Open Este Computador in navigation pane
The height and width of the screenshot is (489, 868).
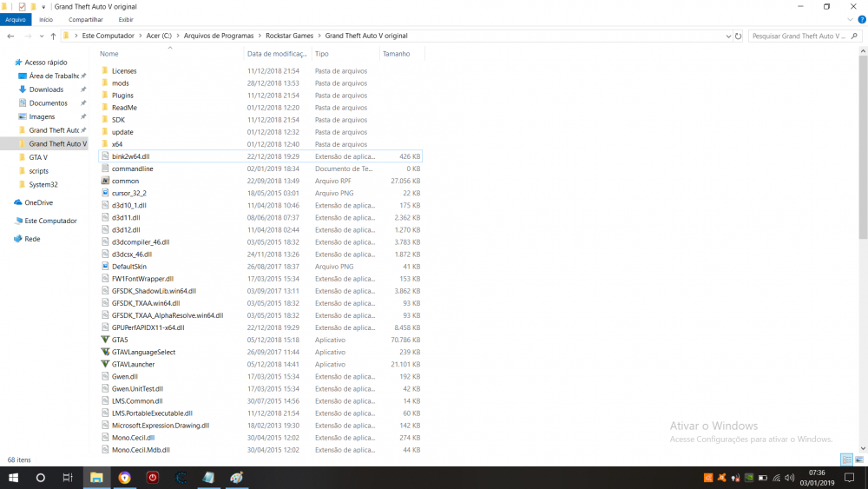point(50,221)
